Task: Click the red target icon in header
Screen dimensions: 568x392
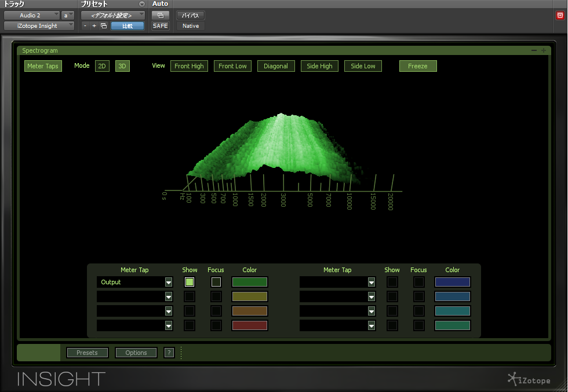Action: pyautogui.click(x=560, y=15)
